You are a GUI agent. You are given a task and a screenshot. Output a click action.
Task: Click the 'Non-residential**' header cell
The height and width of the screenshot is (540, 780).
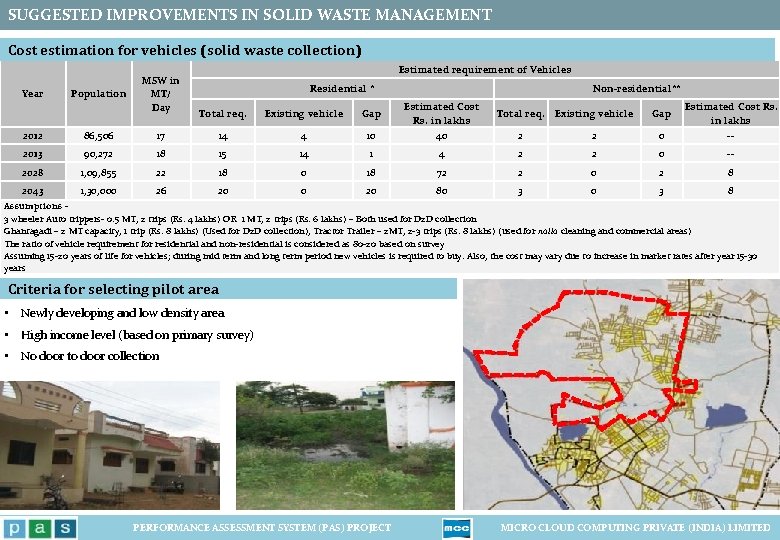pyautogui.click(x=636, y=89)
